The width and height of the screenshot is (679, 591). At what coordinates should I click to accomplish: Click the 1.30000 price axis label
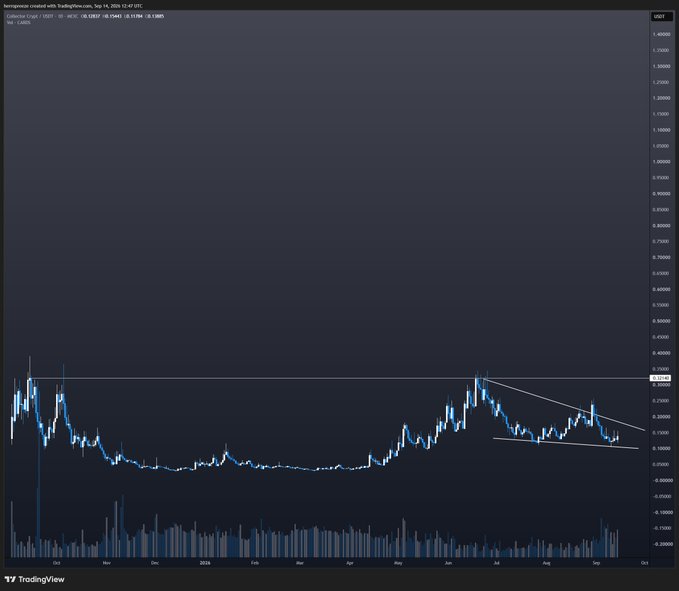661,66
